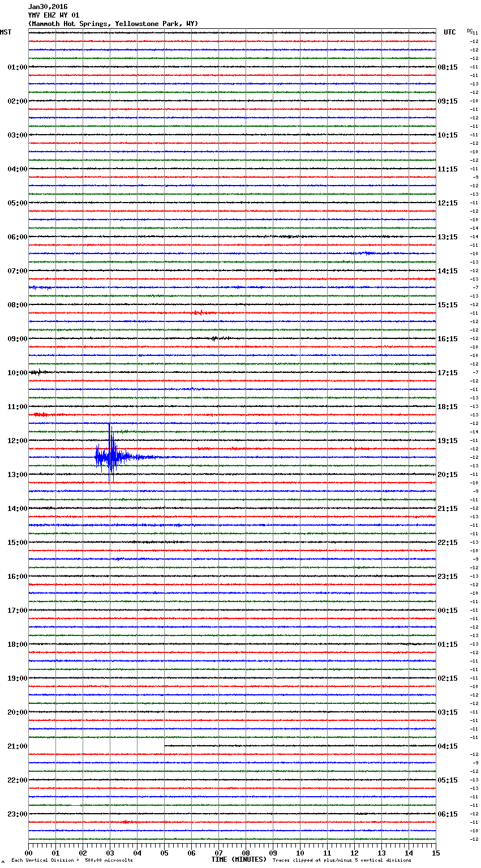
Task: Click the 03:00 MST row label
Action: tap(18, 135)
